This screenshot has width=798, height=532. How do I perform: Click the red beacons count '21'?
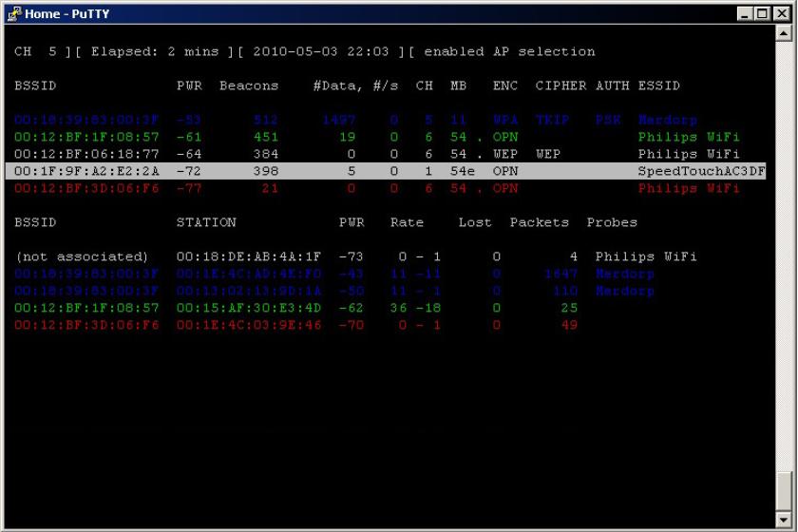point(270,189)
